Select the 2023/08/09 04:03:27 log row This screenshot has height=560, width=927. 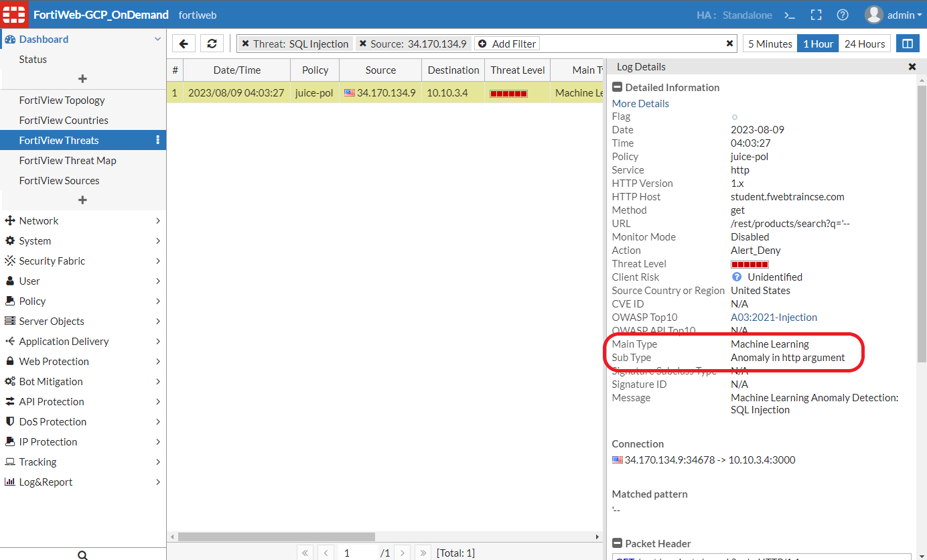(x=385, y=92)
